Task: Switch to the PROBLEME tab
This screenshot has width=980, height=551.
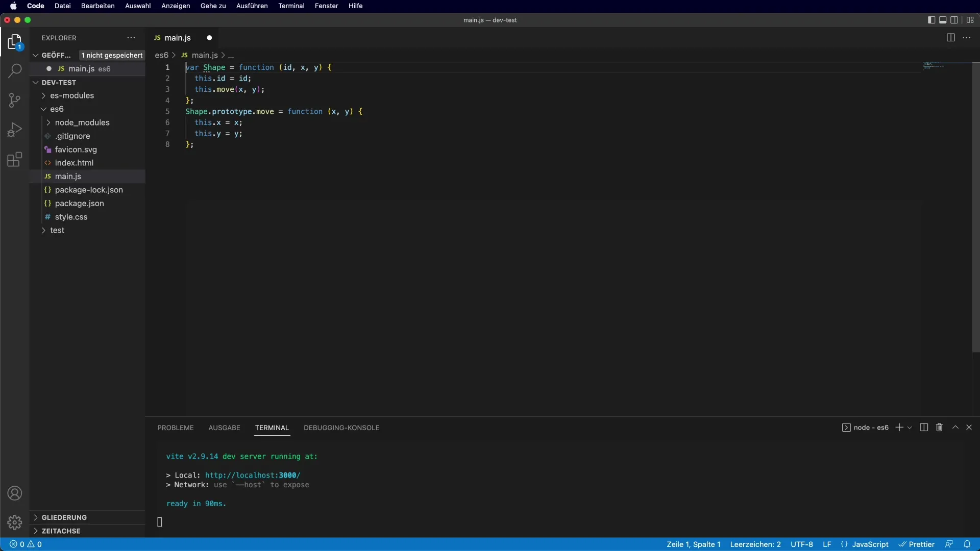Action: coord(176,428)
